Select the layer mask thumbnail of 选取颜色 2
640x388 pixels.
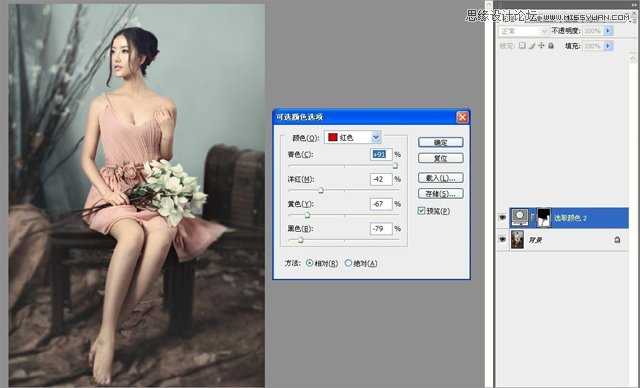pyautogui.click(x=543, y=217)
